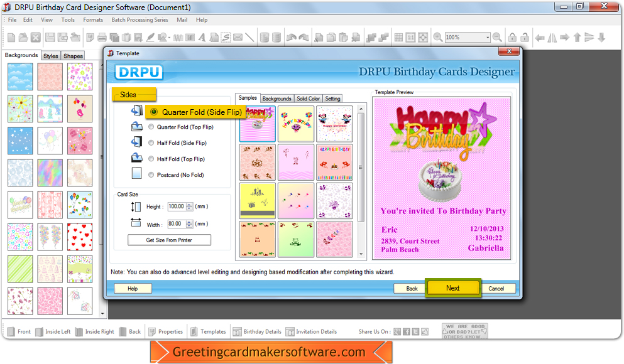Click the Back button in Template dialog
Viewport: 624px width, 364px height.
click(x=409, y=289)
